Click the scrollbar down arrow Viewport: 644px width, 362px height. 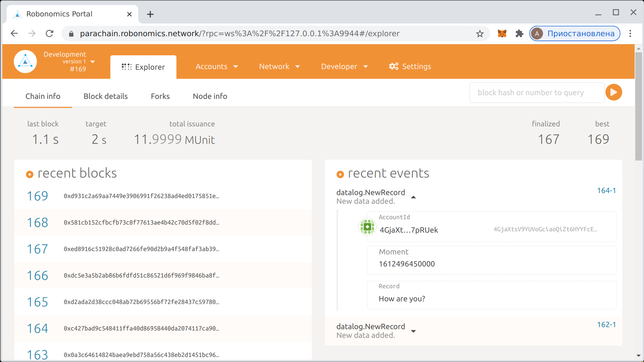[x=639, y=356]
